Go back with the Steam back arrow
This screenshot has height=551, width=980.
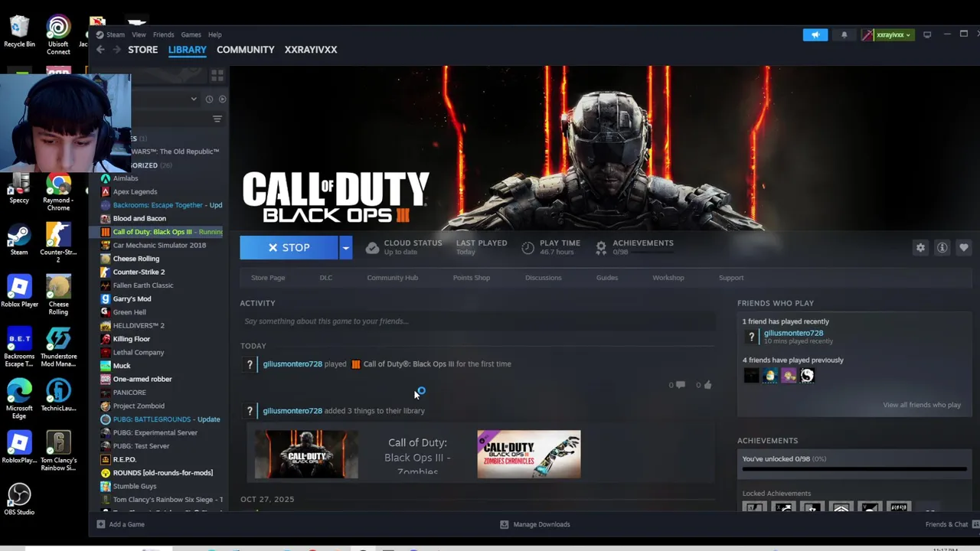[x=100, y=50]
